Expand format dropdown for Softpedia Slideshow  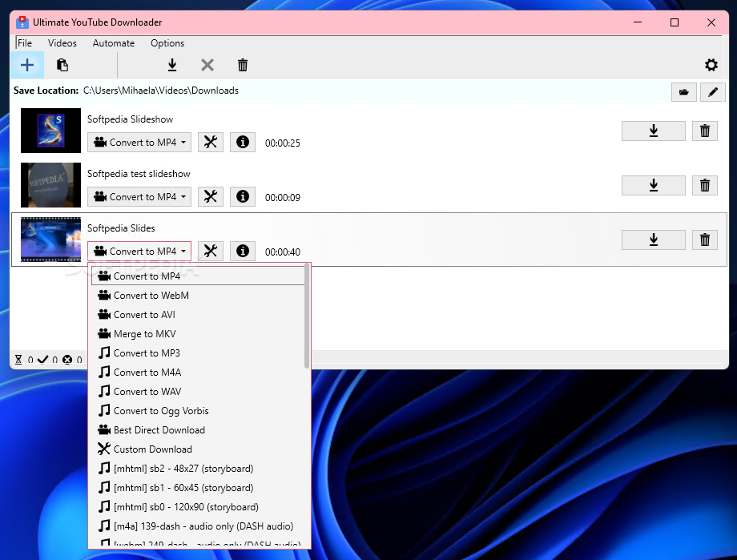click(139, 142)
